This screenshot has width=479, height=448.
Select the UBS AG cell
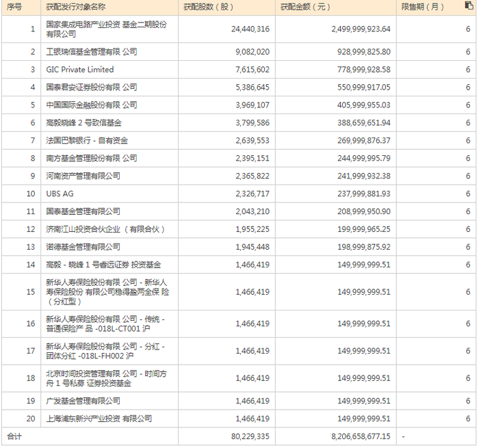(x=109, y=194)
